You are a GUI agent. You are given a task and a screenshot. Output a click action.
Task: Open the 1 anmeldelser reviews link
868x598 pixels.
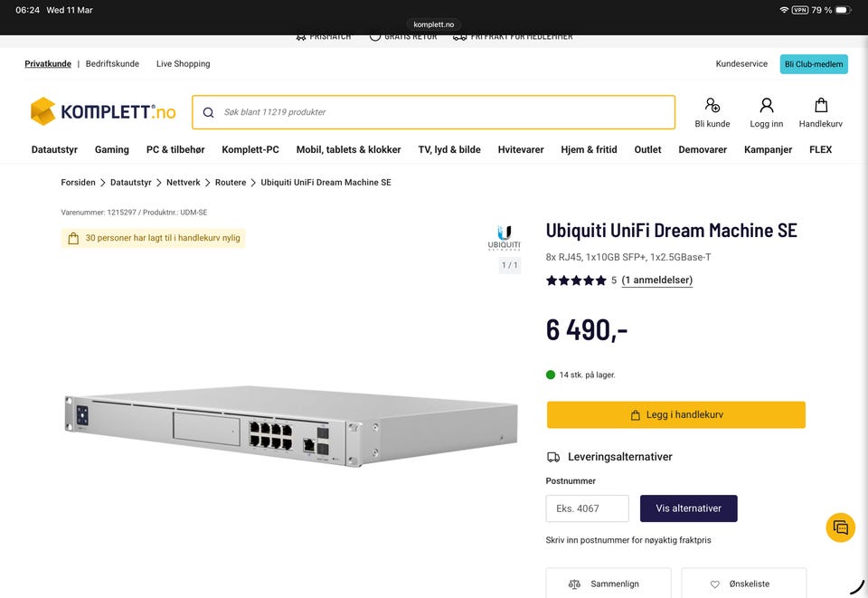pyautogui.click(x=657, y=280)
